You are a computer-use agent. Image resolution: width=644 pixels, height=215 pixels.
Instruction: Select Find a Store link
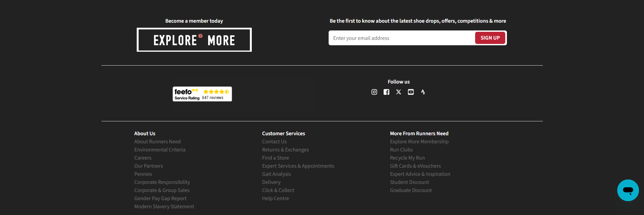tap(275, 158)
